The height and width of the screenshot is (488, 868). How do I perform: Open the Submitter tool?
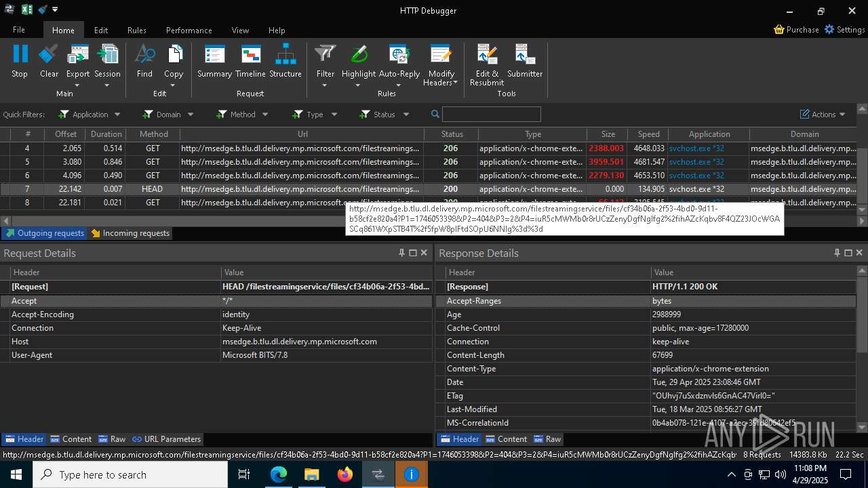(x=525, y=61)
